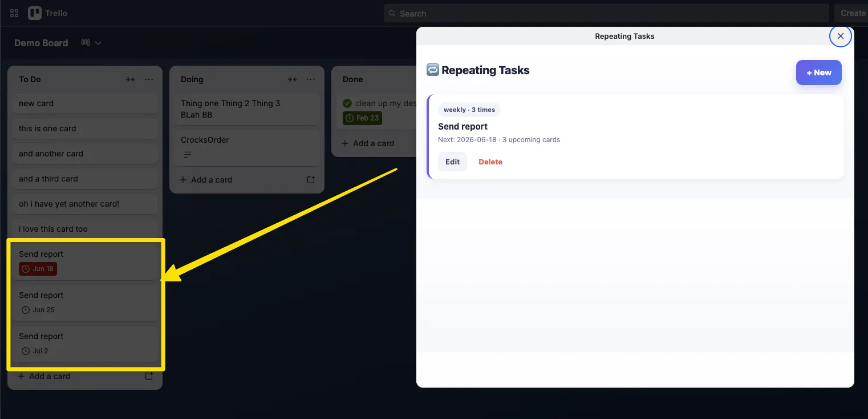The image size is (868, 419).
Task: Open the Send report card due Jul 2
Action: tap(85, 344)
